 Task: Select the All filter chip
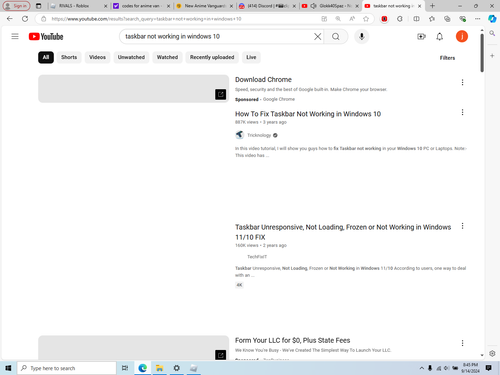tap(46, 57)
